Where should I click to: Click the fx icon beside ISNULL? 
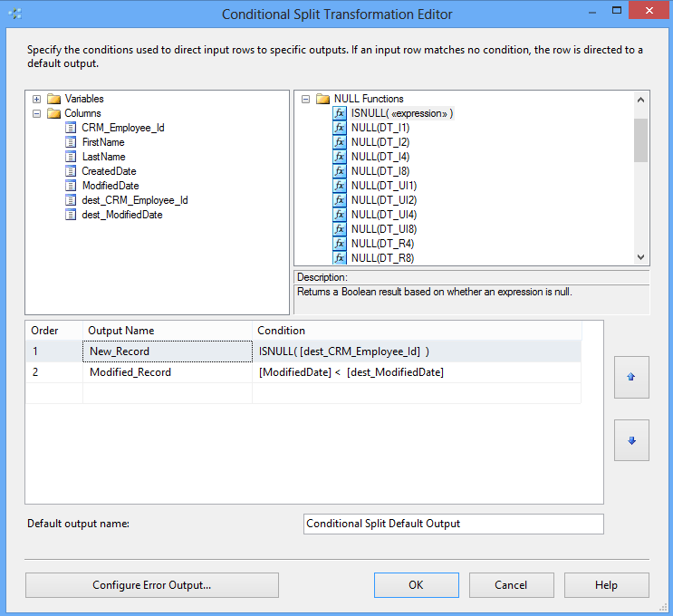[x=340, y=113]
